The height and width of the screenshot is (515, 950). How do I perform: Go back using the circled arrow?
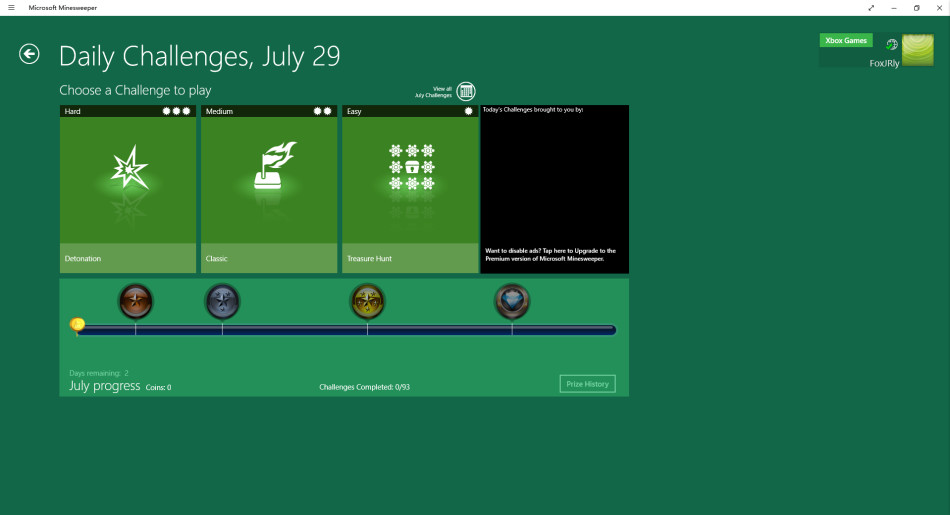pos(29,54)
